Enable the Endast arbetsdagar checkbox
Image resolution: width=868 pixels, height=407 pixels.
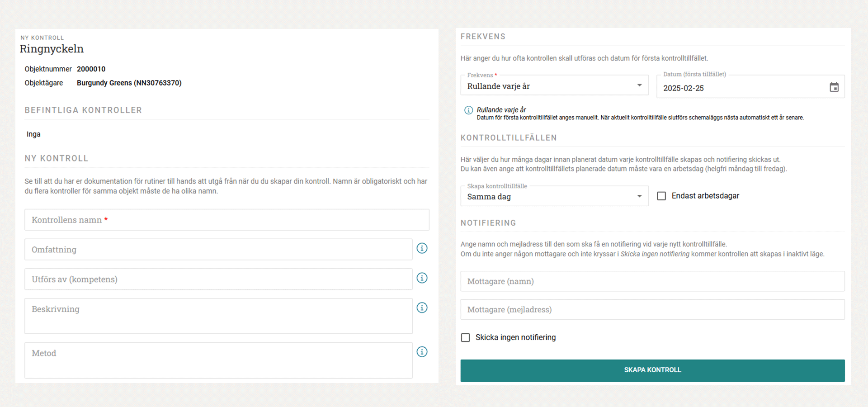pos(661,196)
